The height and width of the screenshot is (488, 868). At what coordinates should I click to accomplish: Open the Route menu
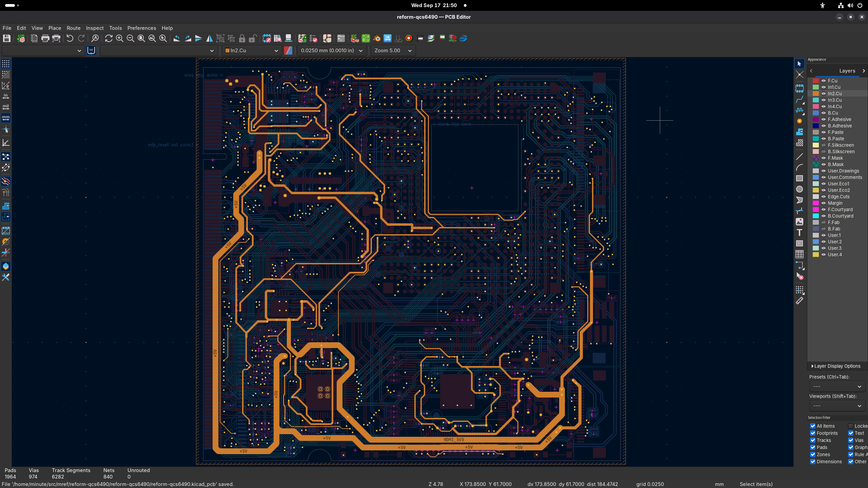click(73, 28)
